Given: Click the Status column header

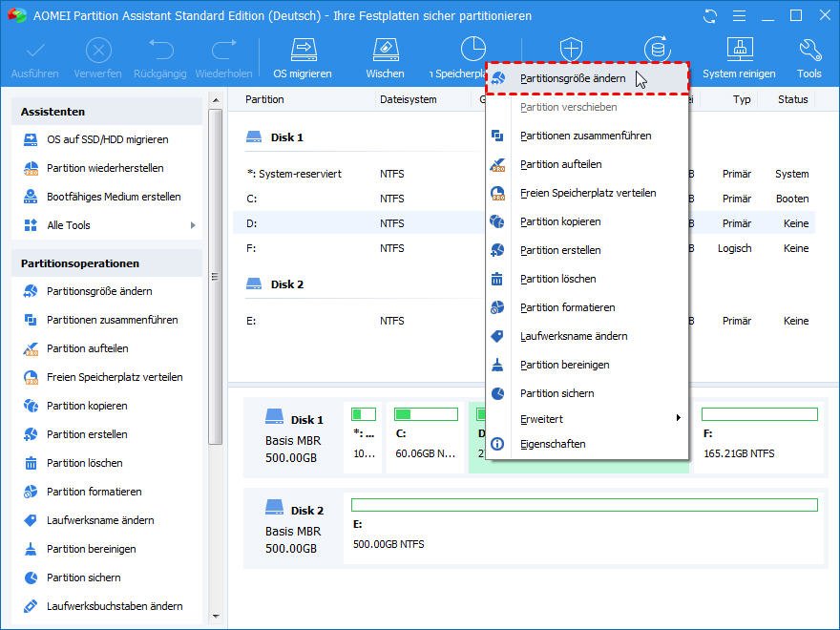Looking at the screenshot, I should point(793,99).
